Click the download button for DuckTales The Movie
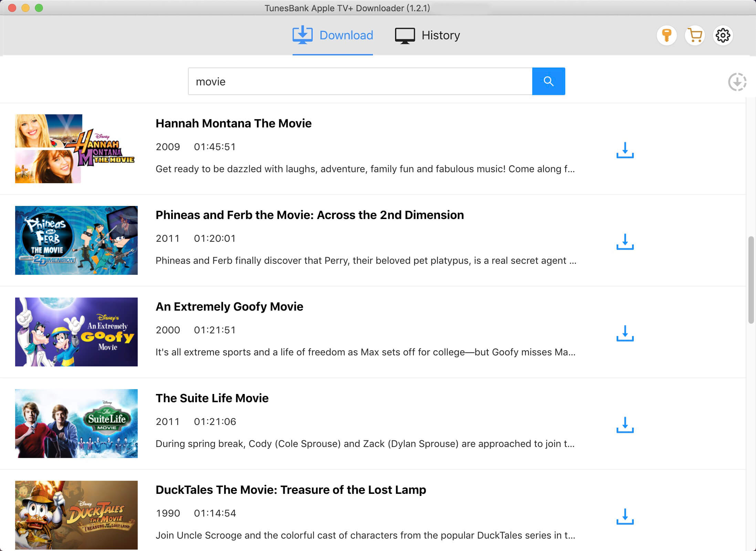The width and height of the screenshot is (756, 551). (x=624, y=516)
